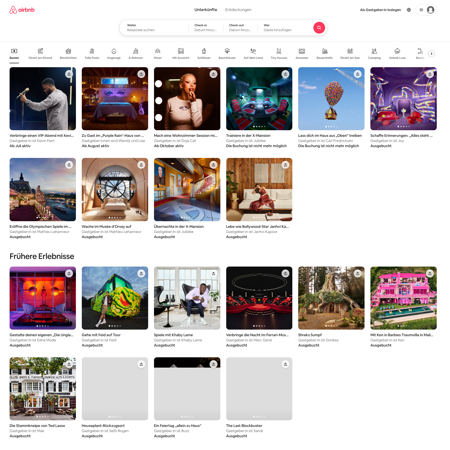Share the Purple Rain house listing
The image size is (450, 450).
tap(141, 74)
